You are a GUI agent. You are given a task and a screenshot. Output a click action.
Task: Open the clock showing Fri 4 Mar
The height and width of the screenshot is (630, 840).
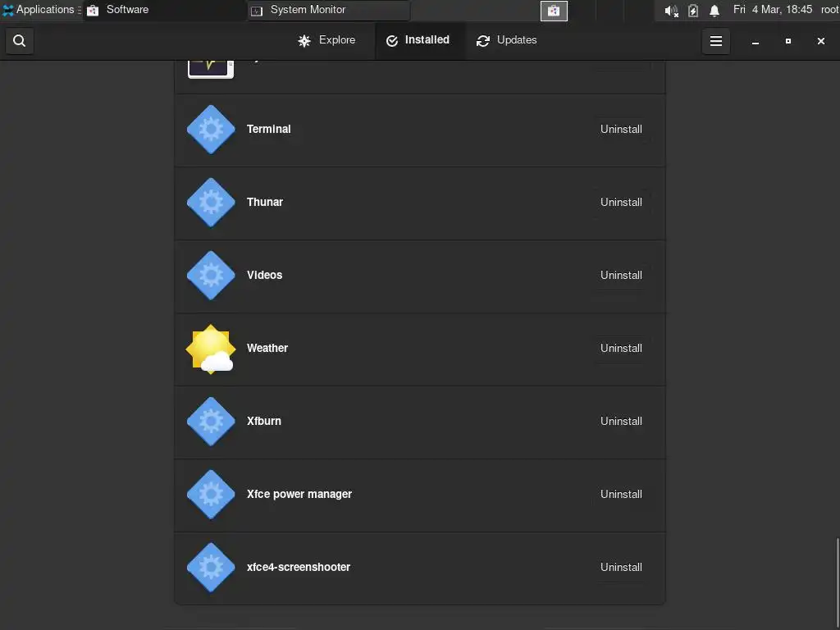[773, 10]
